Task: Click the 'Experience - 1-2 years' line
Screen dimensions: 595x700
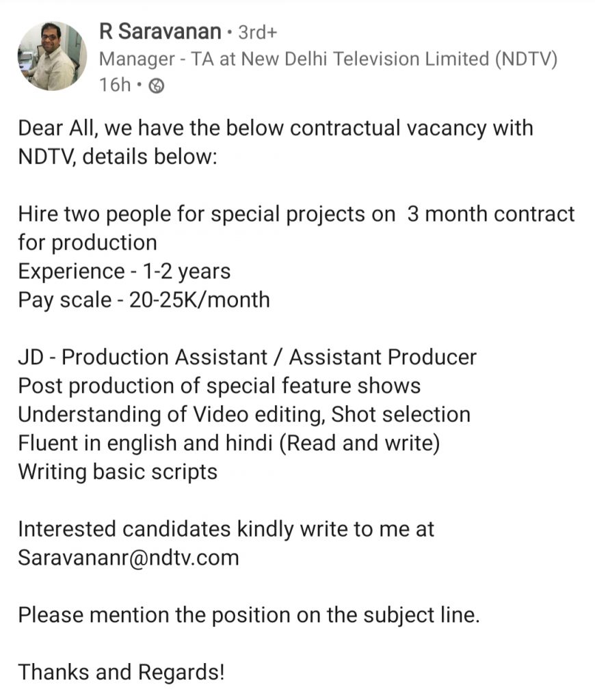Action: [x=124, y=271]
